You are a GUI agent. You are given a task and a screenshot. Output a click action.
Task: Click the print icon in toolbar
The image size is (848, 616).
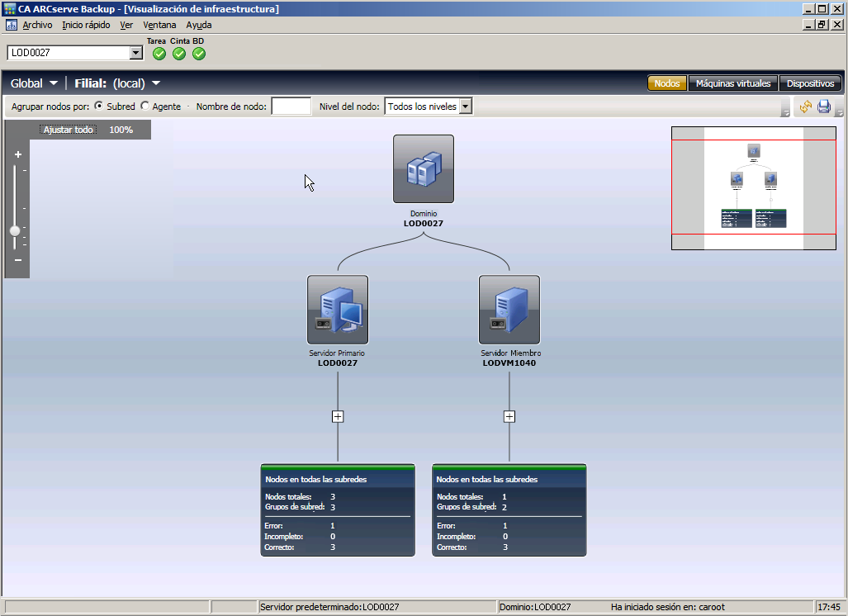pyautogui.click(x=824, y=107)
